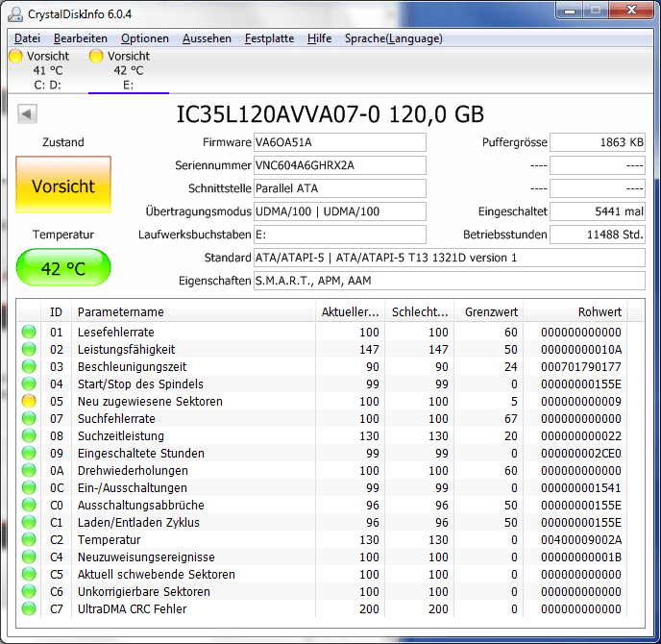This screenshot has height=644, width=661.
Task: Click green status icon for Start/Stop des Spindels
Action: click(x=29, y=384)
